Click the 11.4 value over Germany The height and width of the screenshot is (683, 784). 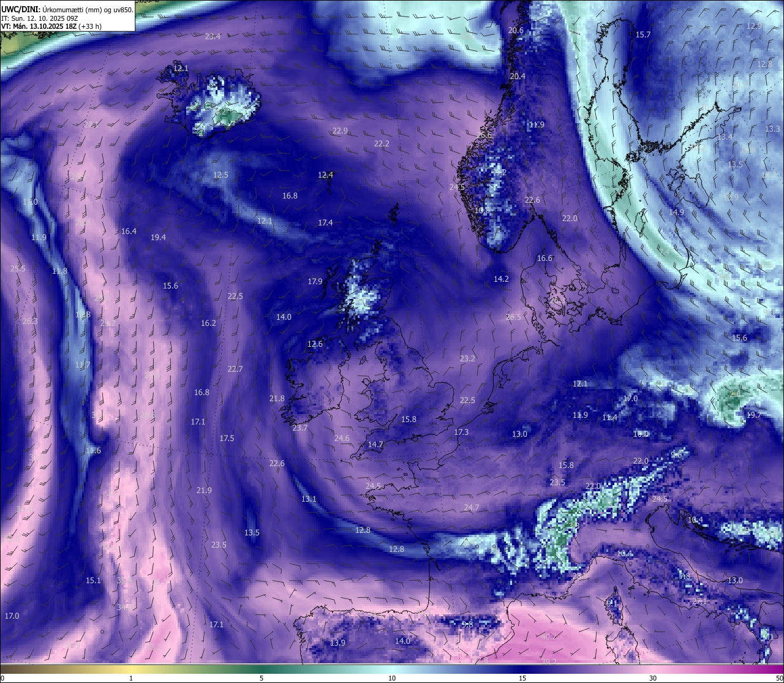(x=609, y=418)
